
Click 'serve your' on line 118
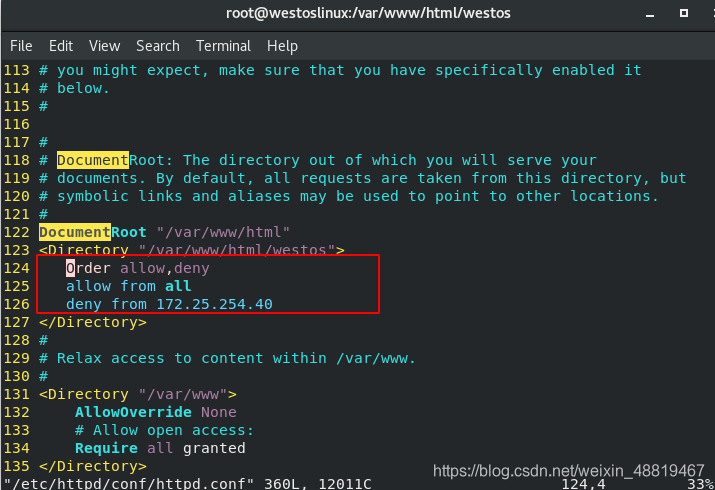[552, 160]
